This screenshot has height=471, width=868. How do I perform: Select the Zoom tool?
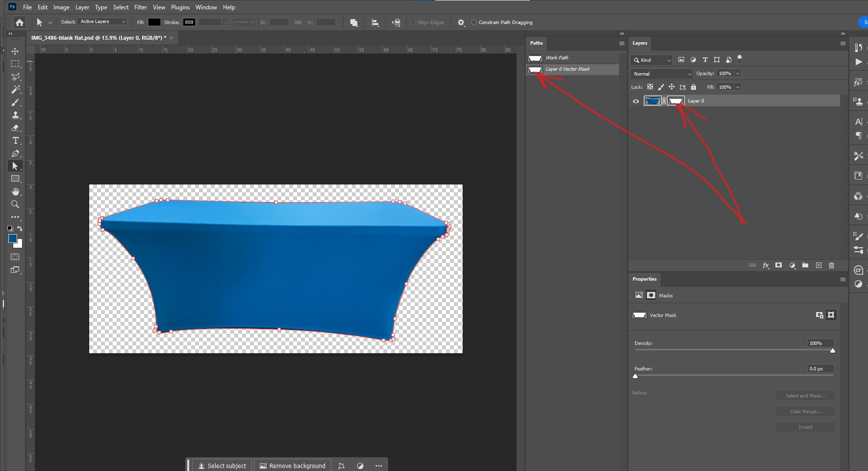point(15,205)
